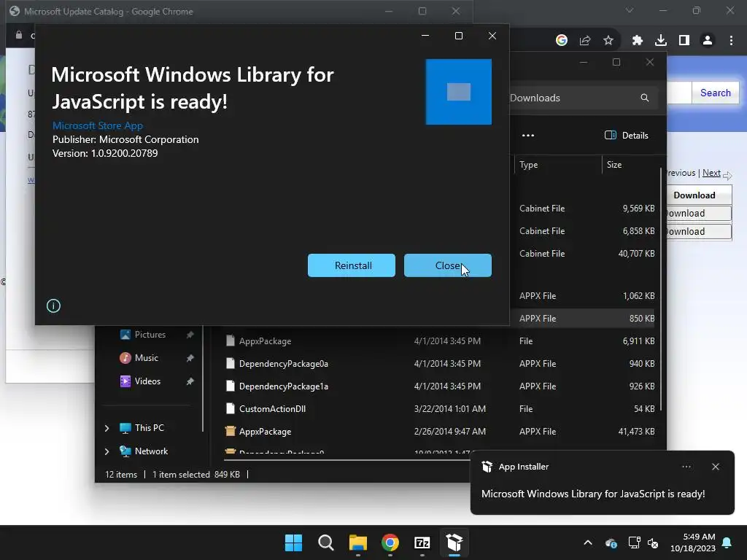The height and width of the screenshot is (560, 747).
Task: Unpin Pictures using its pin icon
Action: (190, 335)
